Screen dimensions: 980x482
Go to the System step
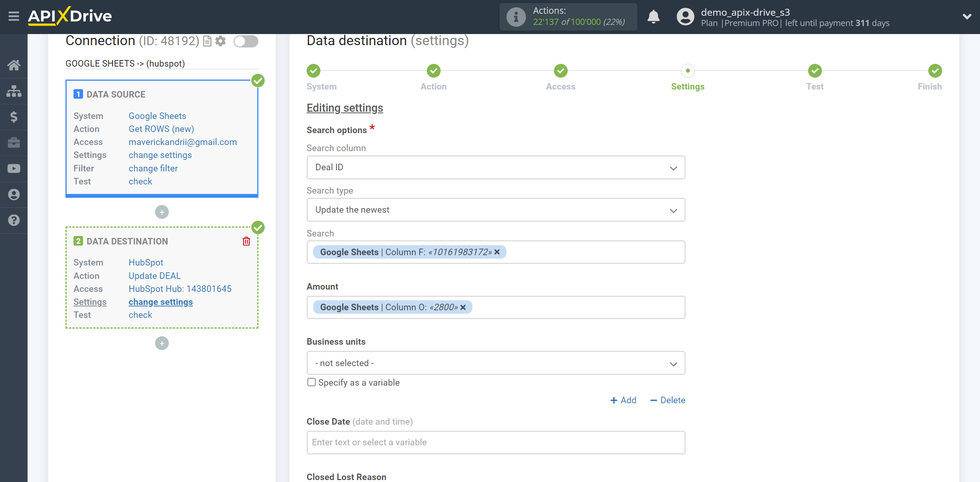pos(314,71)
